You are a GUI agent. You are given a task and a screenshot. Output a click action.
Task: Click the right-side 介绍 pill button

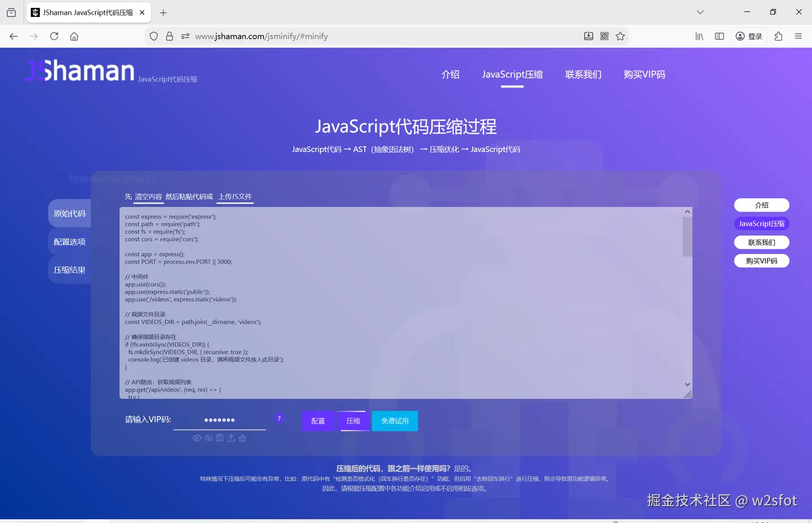762,205
